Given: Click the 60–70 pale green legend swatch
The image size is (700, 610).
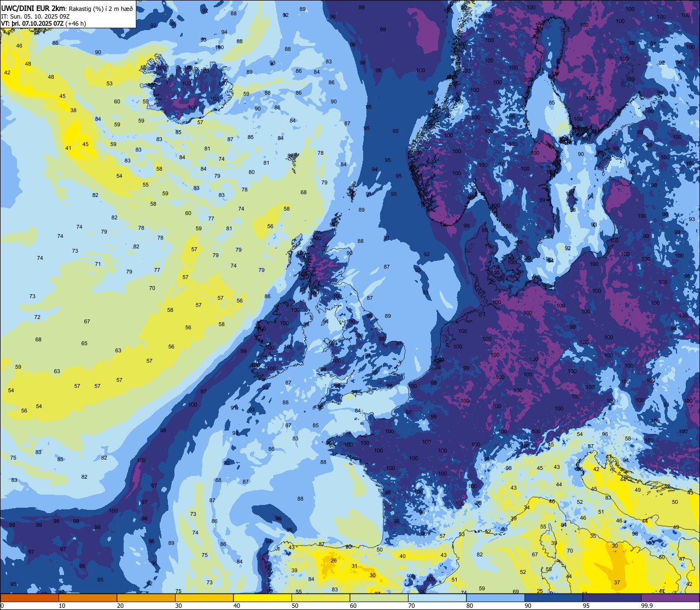Looking at the screenshot, I should [x=379, y=597].
